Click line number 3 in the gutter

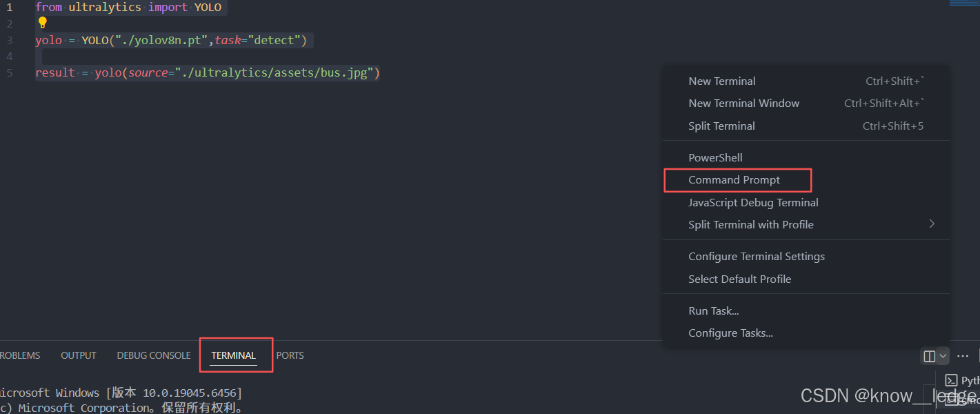coord(10,41)
